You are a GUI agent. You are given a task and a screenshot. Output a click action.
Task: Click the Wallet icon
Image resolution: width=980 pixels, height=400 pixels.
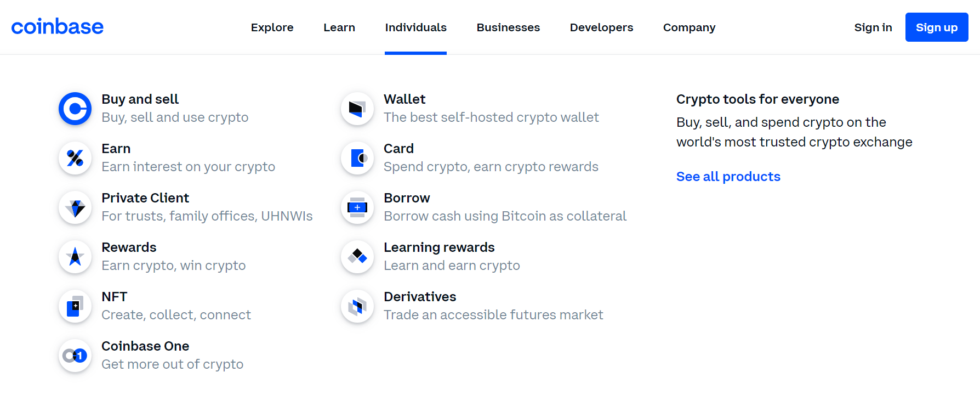click(x=357, y=108)
